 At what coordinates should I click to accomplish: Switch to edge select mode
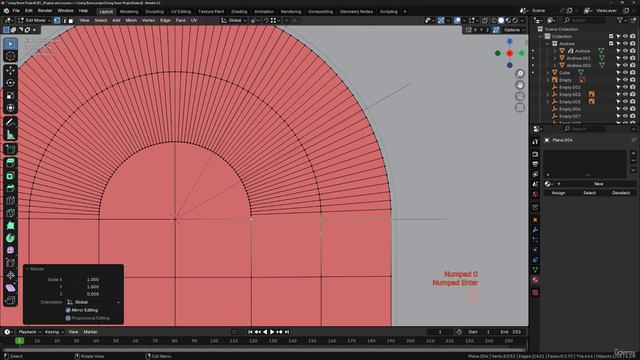64,20
